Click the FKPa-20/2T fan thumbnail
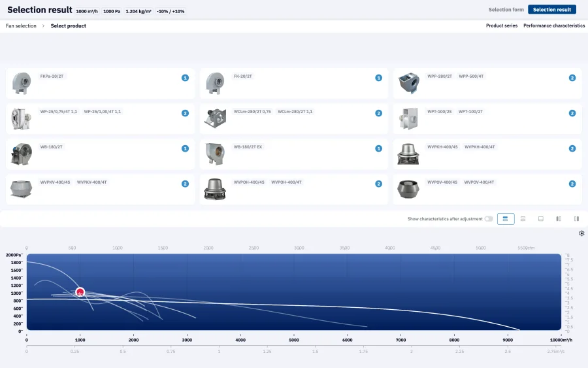 22,83
